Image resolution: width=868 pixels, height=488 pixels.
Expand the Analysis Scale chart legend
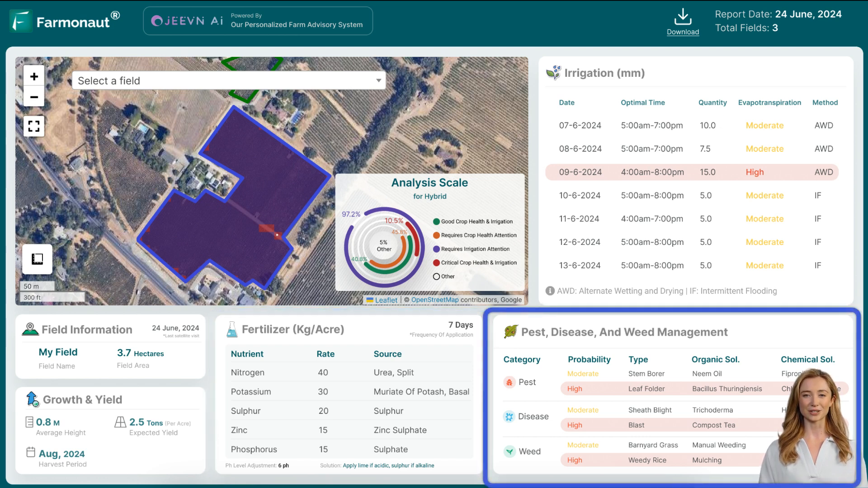(436, 276)
